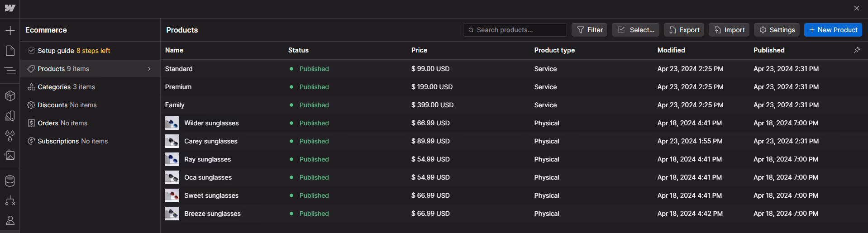Open the CMS database icon
The height and width of the screenshot is (233, 868).
(10, 181)
